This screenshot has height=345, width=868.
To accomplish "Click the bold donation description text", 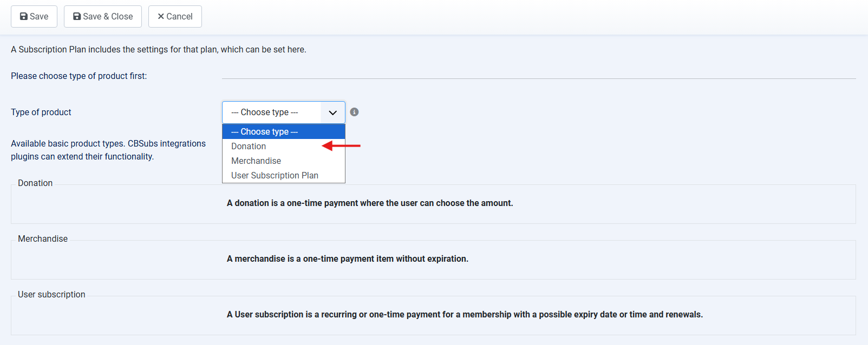I will [369, 203].
